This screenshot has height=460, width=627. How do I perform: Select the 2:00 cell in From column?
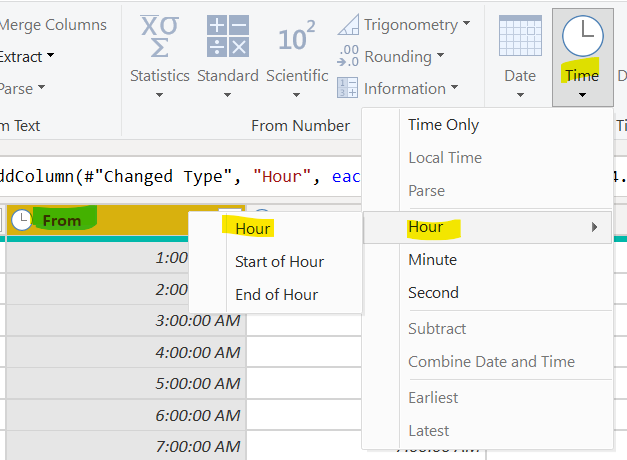[98, 289]
